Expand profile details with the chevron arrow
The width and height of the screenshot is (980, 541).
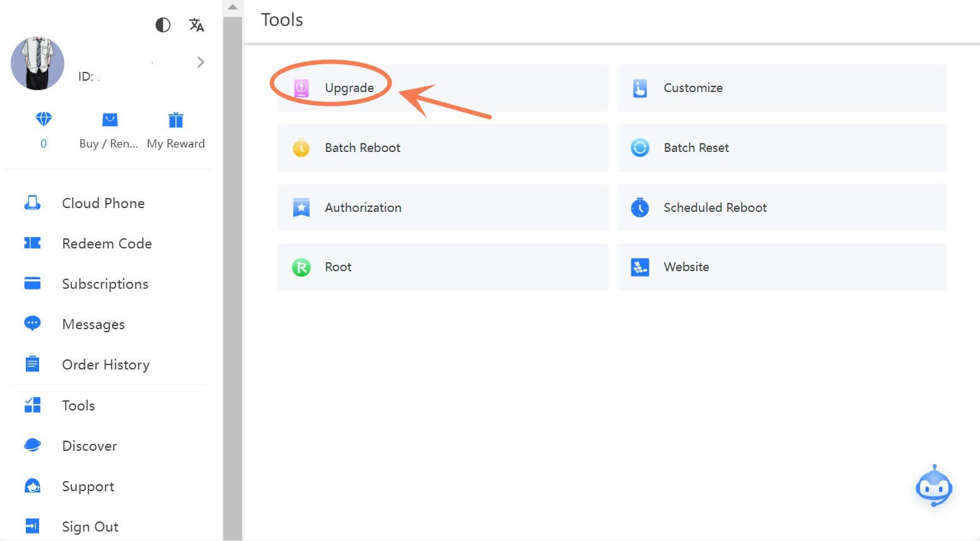(x=201, y=62)
